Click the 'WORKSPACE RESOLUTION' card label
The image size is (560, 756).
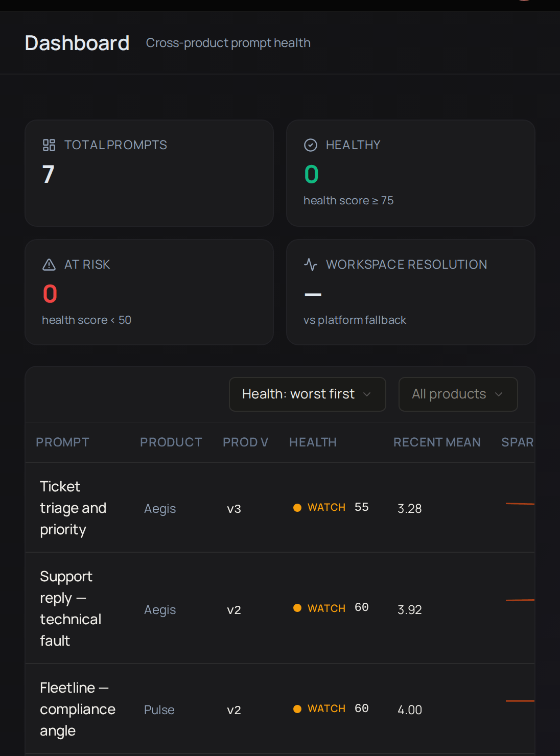[x=407, y=265]
